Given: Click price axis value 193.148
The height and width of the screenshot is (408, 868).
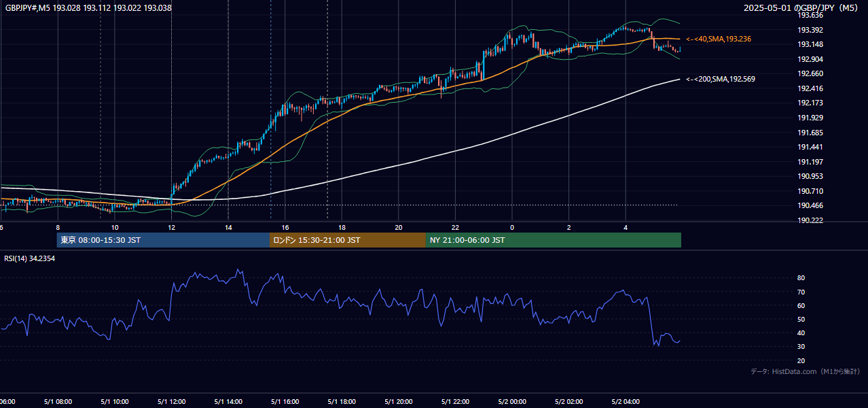Looking at the screenshot, I should click(810, 45).
